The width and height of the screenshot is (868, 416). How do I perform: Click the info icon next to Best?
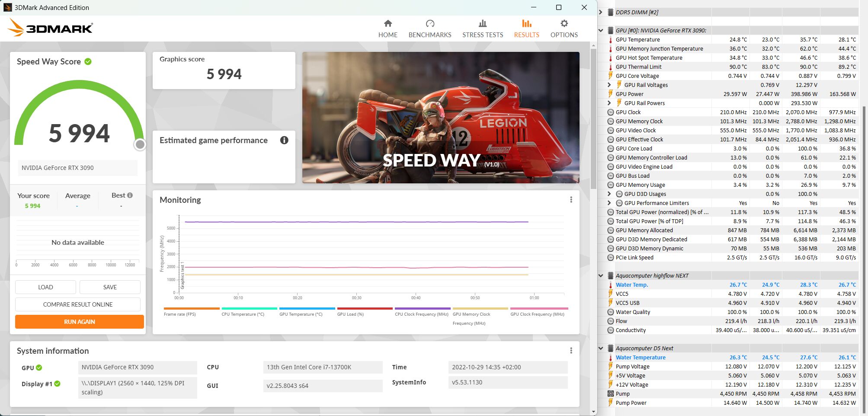pyautogui.click(x=130, y=195)
